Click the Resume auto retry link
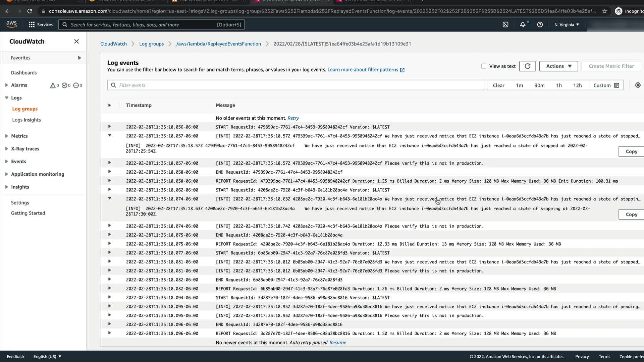The height and width of the screenshot is (362, 644). 337,343
